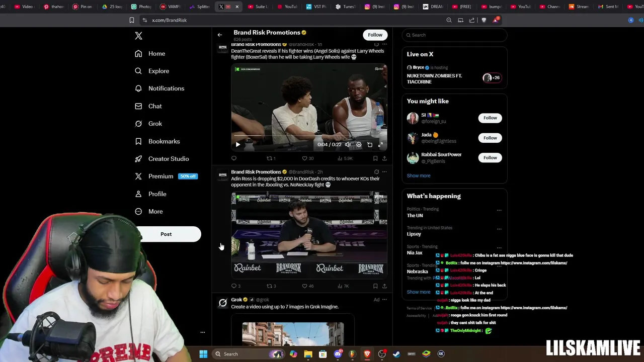Open File Explorer from the taskbar
This screenshot has width=644, height=362.
308,354
